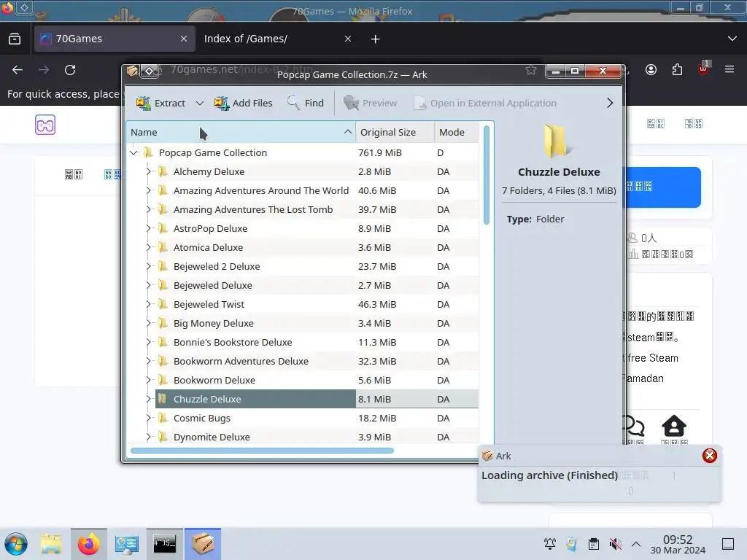747x560 pixels.
Task: Open the Extract dropdown arrow
Action: [200, 103]
